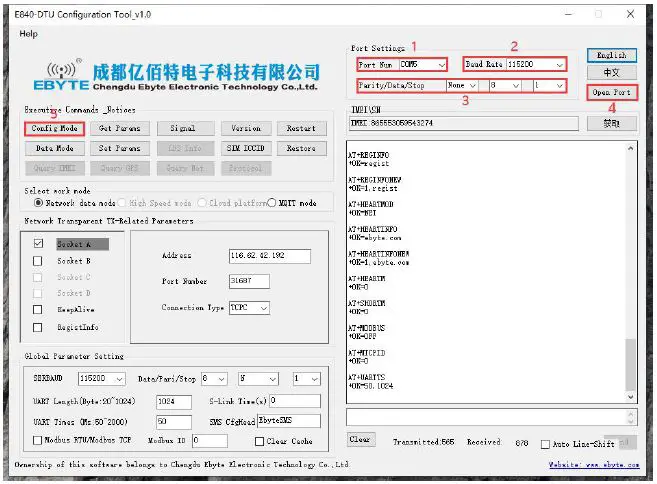Toggle the Auto Line-Shift checkbox

pyautogui.click(x=545, y=444)
